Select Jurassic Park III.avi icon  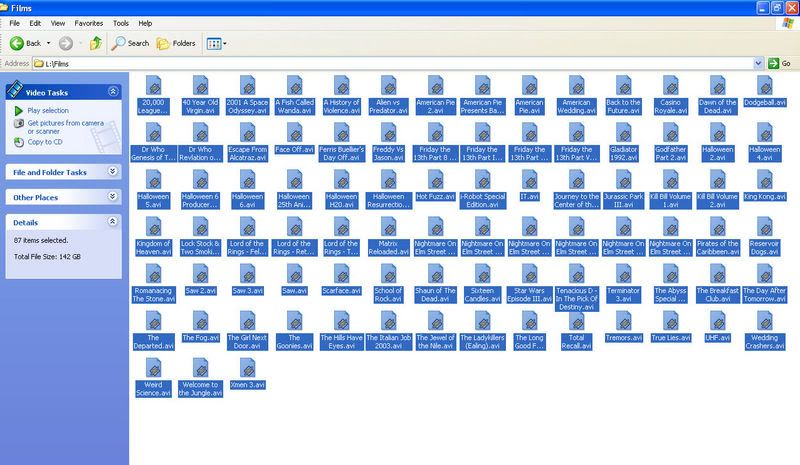[x=623, y=180]
